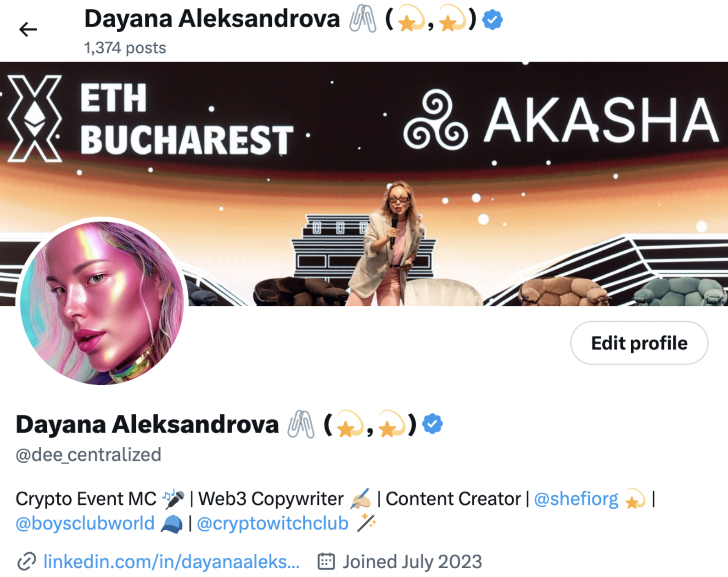Image resolution: width=728 pixels, height=577 pixels.
Task: Visit the @cryptowitchclub mention link
Action: tap(273, 523)
